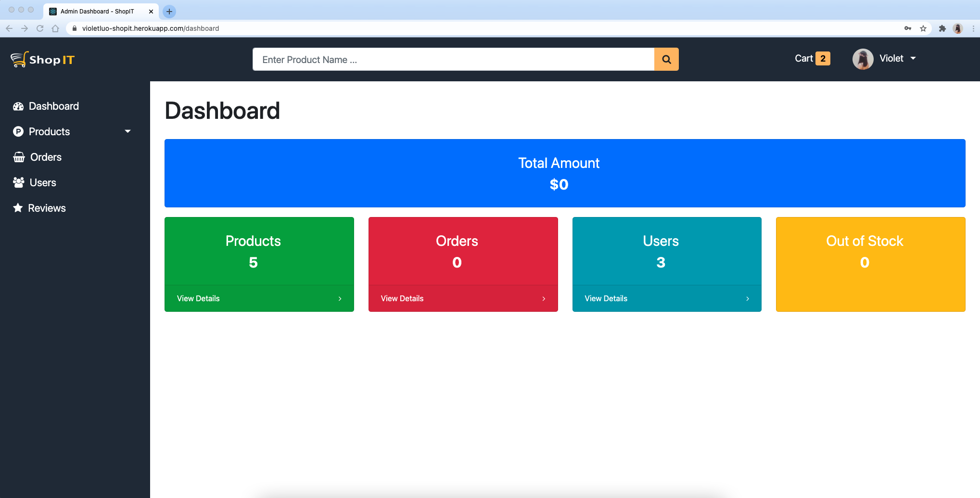Click View Details on the Orders card
The width and height of the screenshot is (980, 498).
coord(402,298)
